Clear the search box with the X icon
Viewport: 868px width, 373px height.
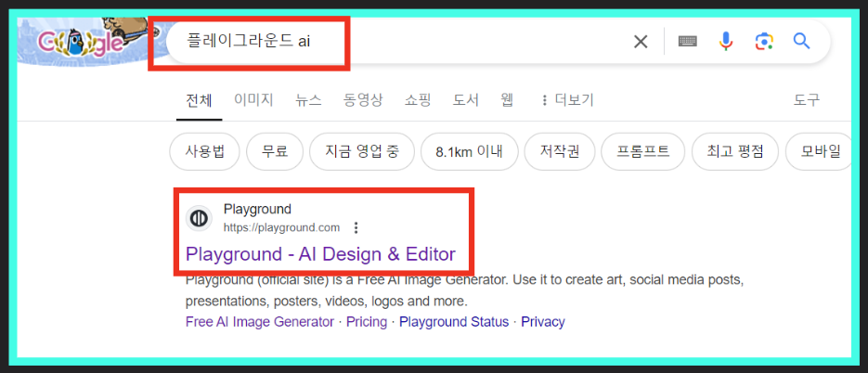point(641,42)
